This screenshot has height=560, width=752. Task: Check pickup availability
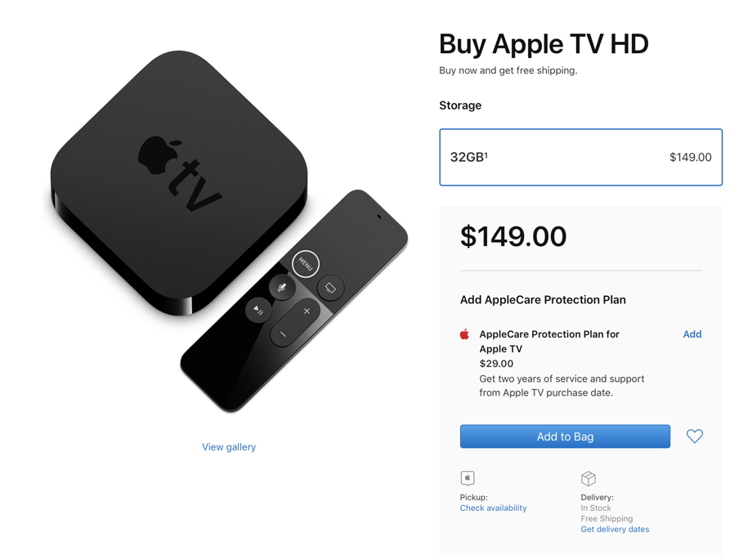(x=493, y=508)
